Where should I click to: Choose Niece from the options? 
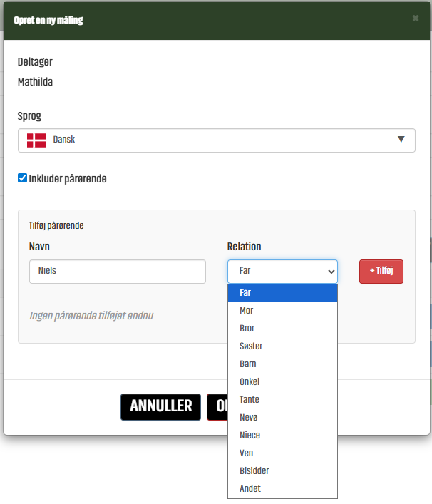pyautogui.click(x=282, y=436)
